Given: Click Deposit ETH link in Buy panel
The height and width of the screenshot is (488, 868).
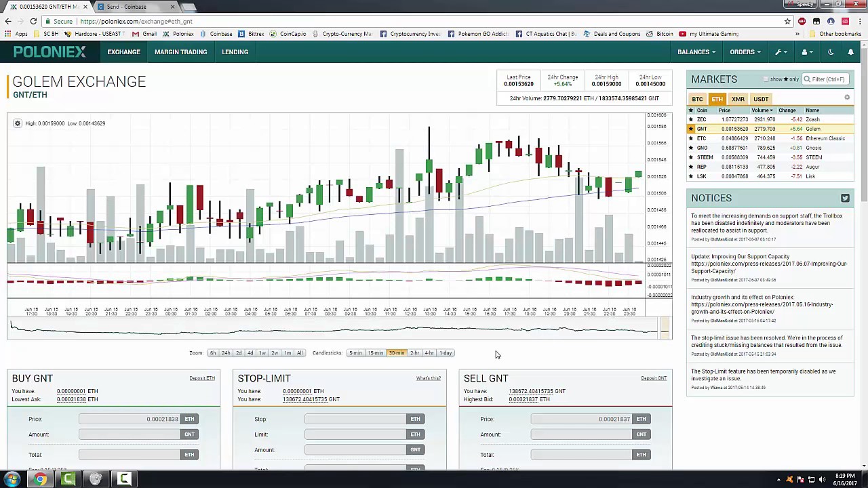Looking at the screenshot, I should tap(202, 378).
